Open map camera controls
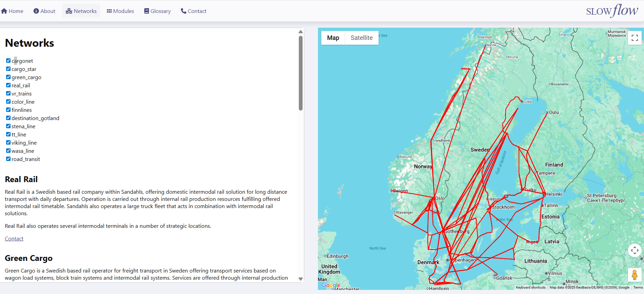This screenshot has height=294, width=644. (634, 250)
